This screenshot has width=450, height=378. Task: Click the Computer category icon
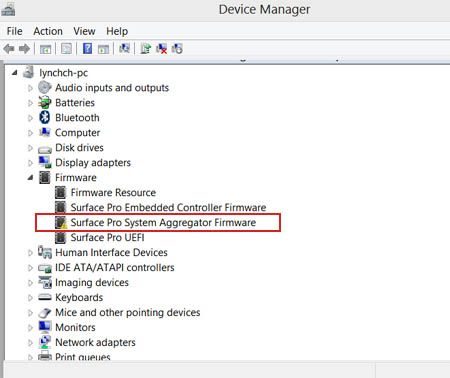44,132
